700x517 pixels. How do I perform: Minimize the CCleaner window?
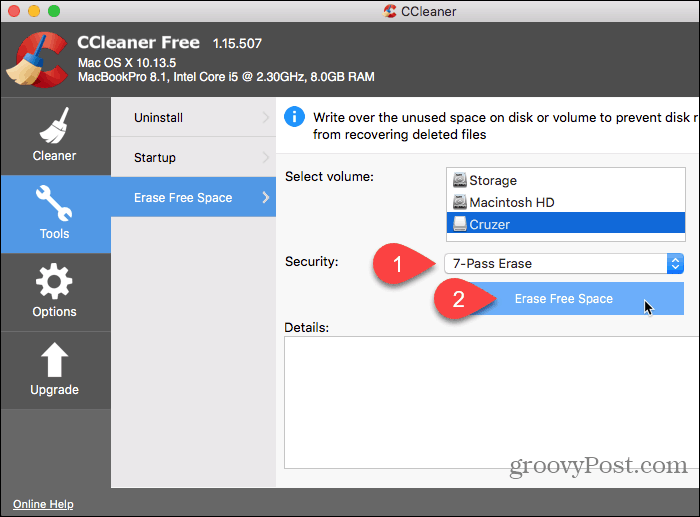[34, 11]
